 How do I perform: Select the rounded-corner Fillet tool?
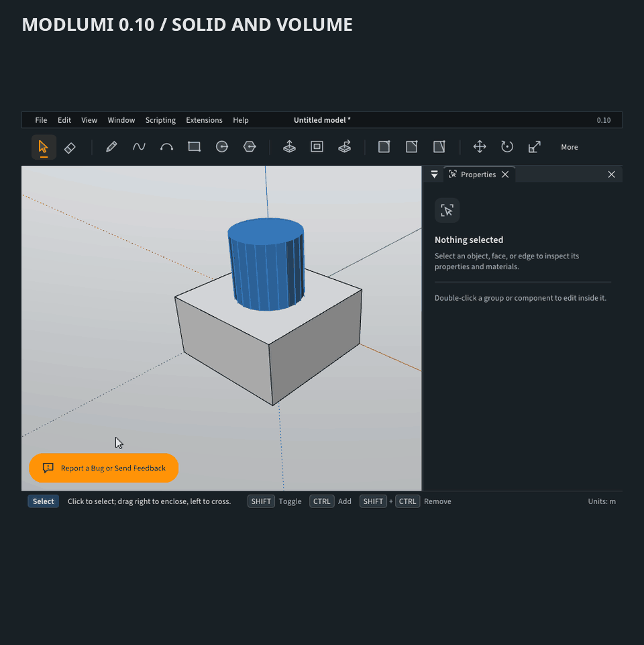tap(384, 147)
